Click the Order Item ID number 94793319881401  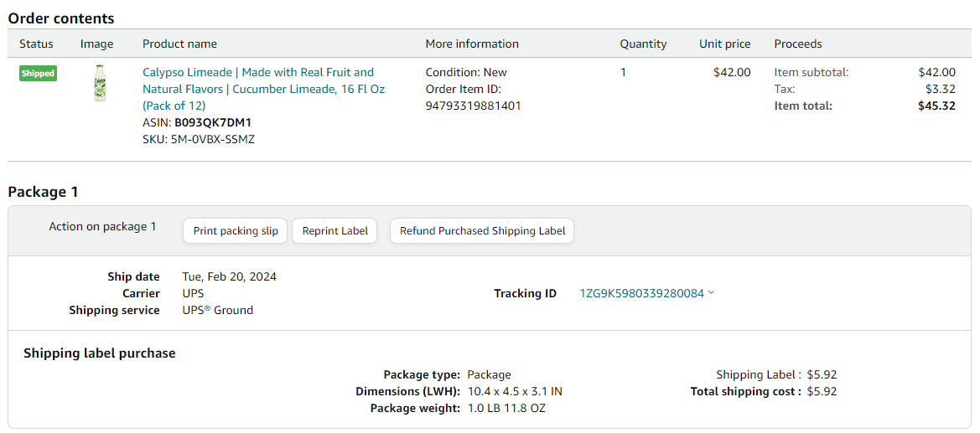coord(473,106)
